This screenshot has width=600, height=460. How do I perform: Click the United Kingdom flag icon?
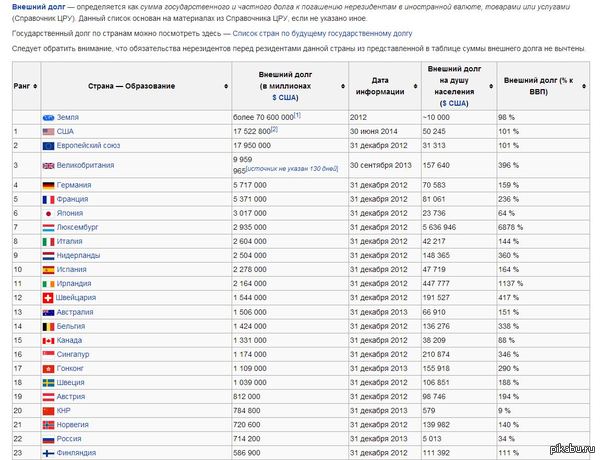click(x=49, y=165)
